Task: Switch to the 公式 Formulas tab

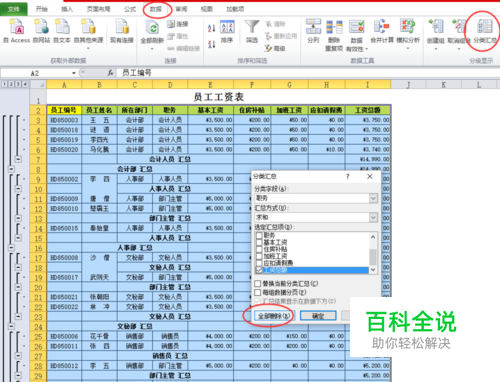Action: (130, 9)
